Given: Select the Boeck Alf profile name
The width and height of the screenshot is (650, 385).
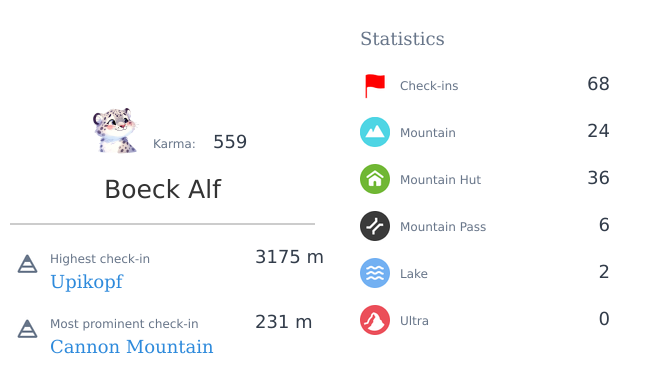Looking at the screenshot, I should tap(163, 189).
